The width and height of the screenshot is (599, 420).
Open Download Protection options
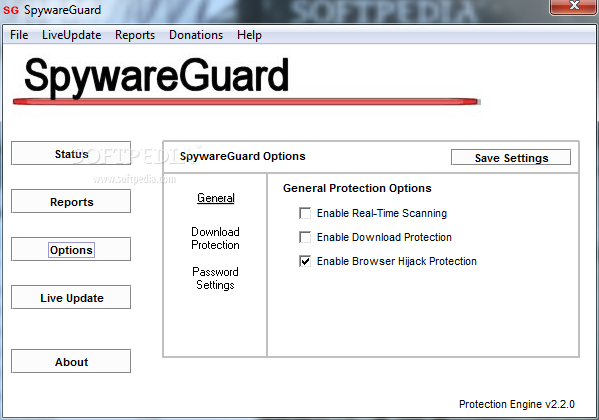[x=215, y=238]
